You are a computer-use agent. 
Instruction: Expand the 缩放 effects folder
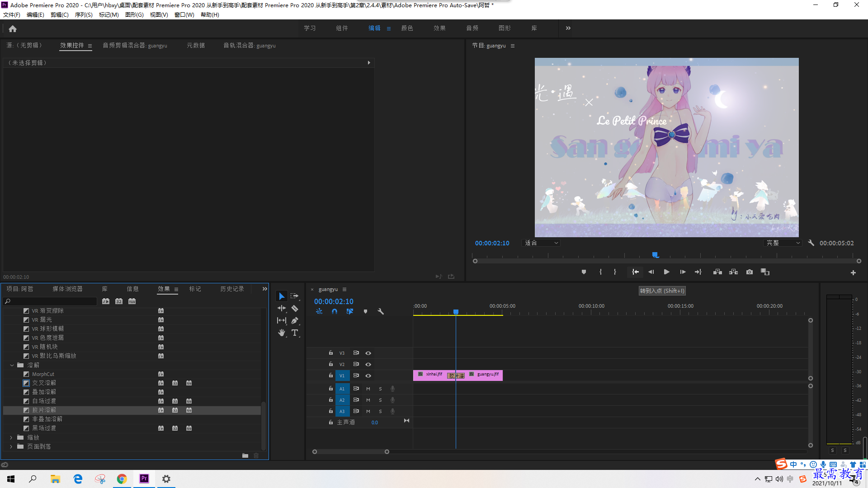click(x=12, y=437)
